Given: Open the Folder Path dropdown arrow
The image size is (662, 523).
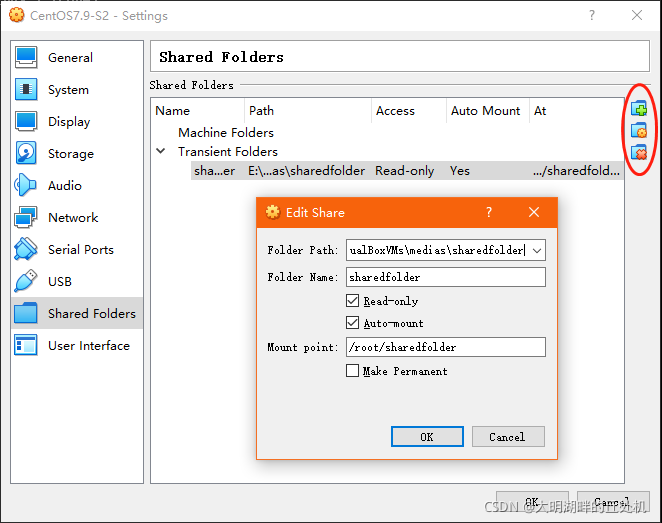Looking at the screenshot, I should click(537, 250).
